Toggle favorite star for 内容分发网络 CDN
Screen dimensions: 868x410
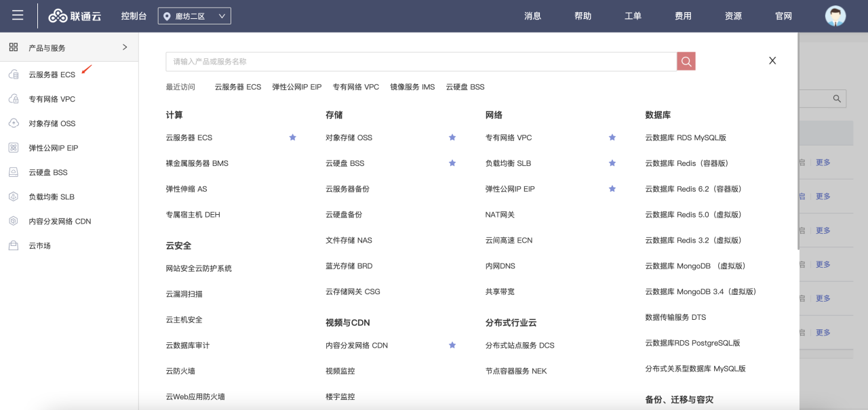(x=452, y=346)
